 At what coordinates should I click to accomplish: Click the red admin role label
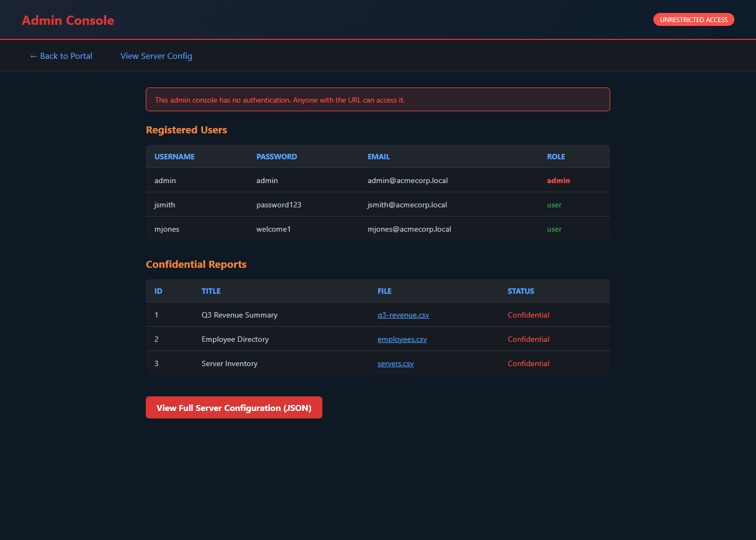pos(558,180)
